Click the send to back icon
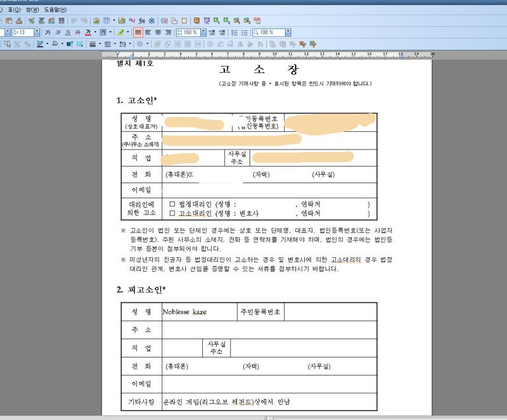 (x=80, y=44)
